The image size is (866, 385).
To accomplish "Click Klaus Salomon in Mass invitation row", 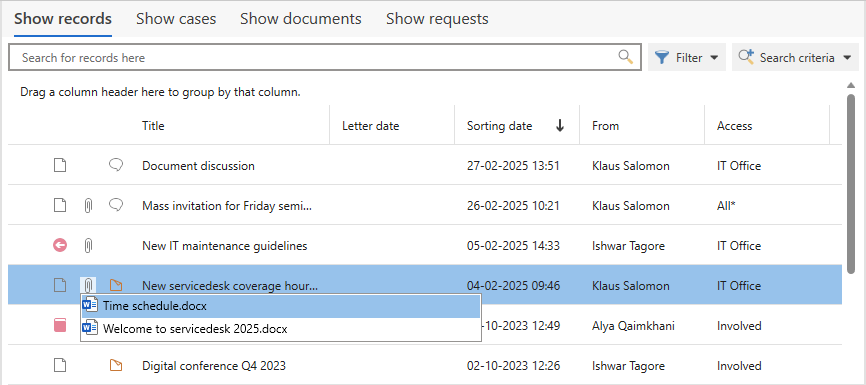I will [x=631, y=206].
